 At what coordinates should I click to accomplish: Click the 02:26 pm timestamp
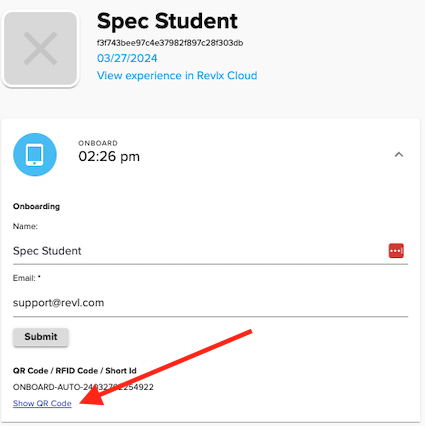coord(109,156)
